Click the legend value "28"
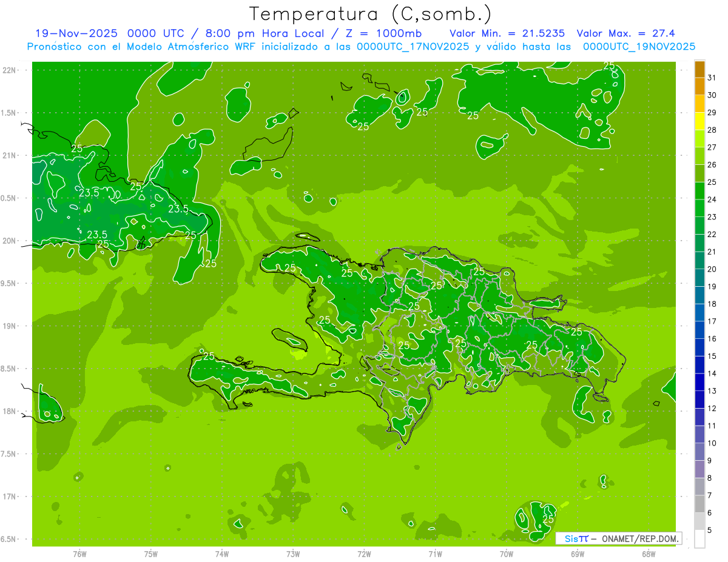 point(712,130)
